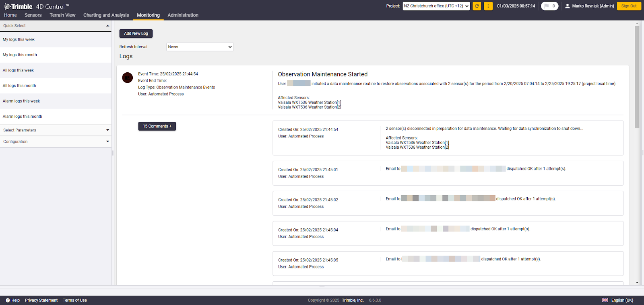
Task: Click the UK flag language icon
Action: pos(605,300)
